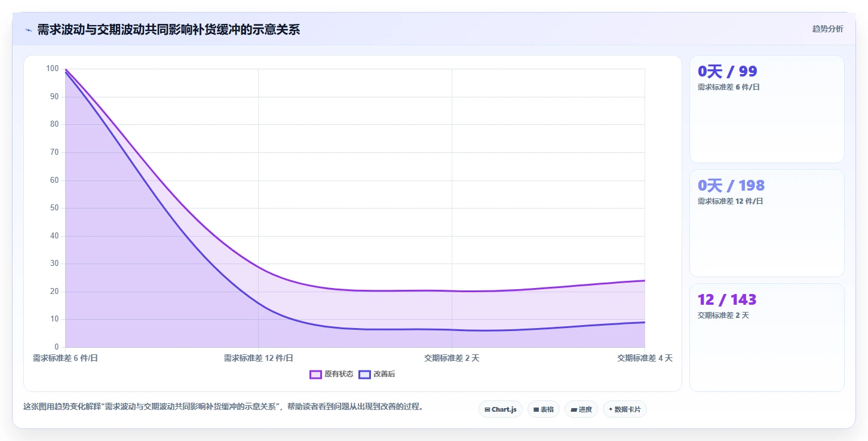Click y-axis value 50

point(54,208)
